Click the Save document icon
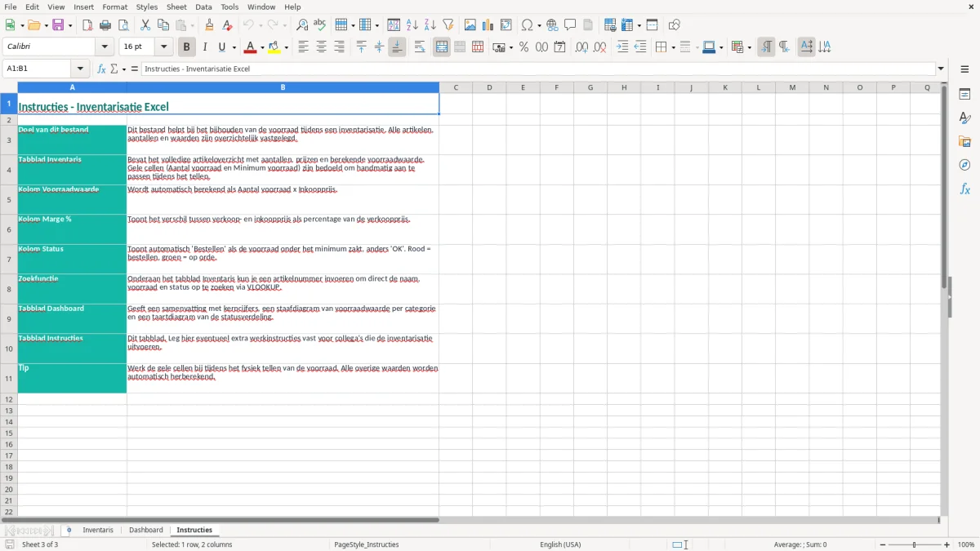The height and width of the screenshot is (551, 980). click(58, 25)
